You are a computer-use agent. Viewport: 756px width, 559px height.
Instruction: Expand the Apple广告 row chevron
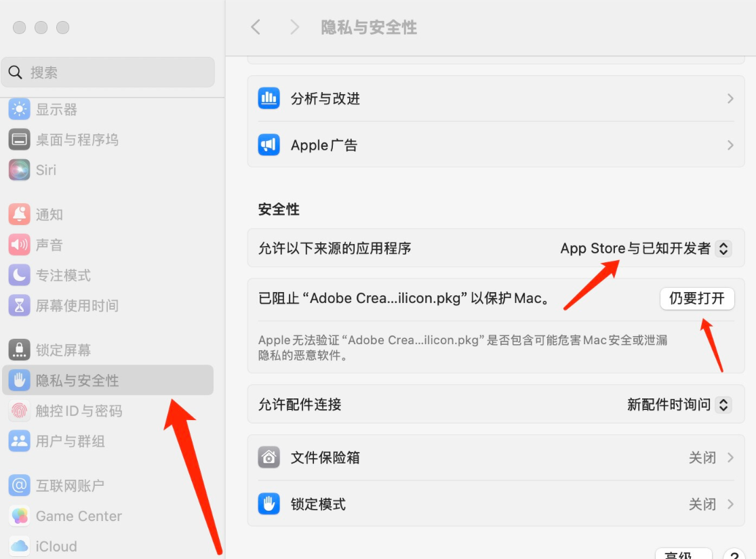click(x=730, y=145)
